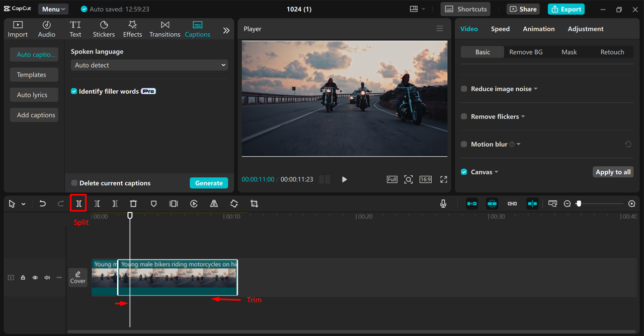Click Delete right (trim end) icon
The image size is (644, 336).
(115, 204)
